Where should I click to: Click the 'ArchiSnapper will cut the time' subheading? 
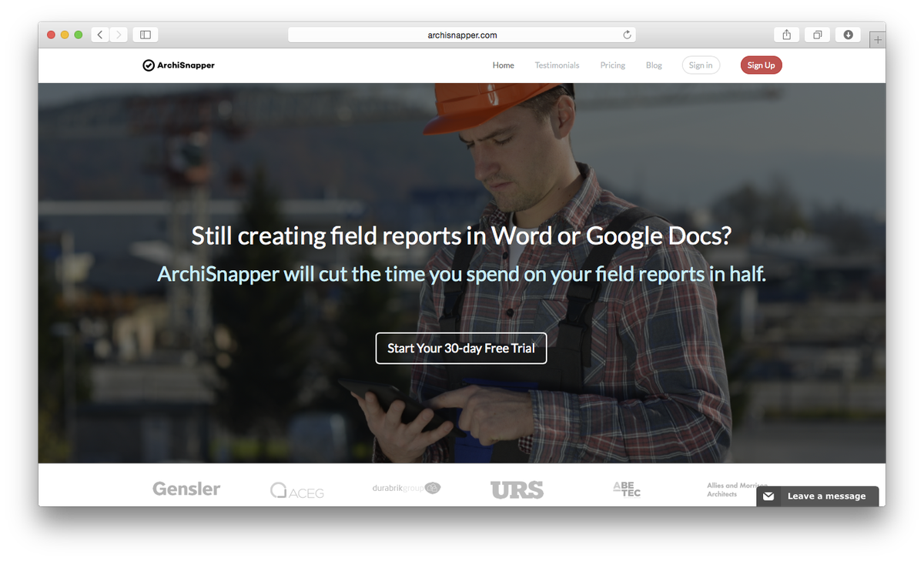pos(461,273)
